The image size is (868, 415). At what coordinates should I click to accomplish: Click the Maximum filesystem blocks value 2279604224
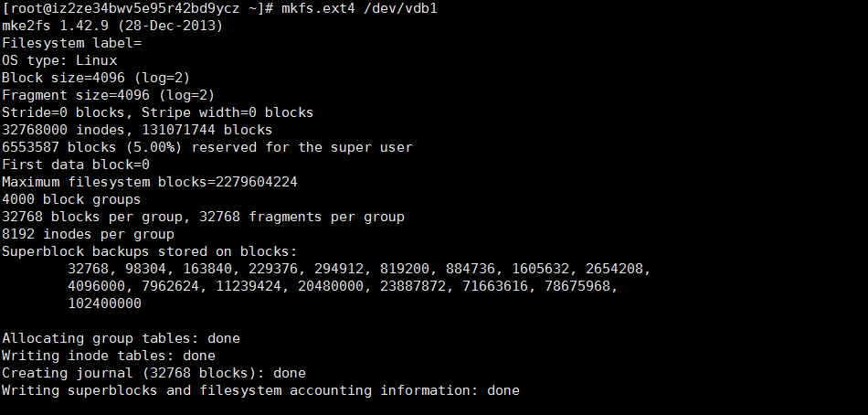(257, 182)
